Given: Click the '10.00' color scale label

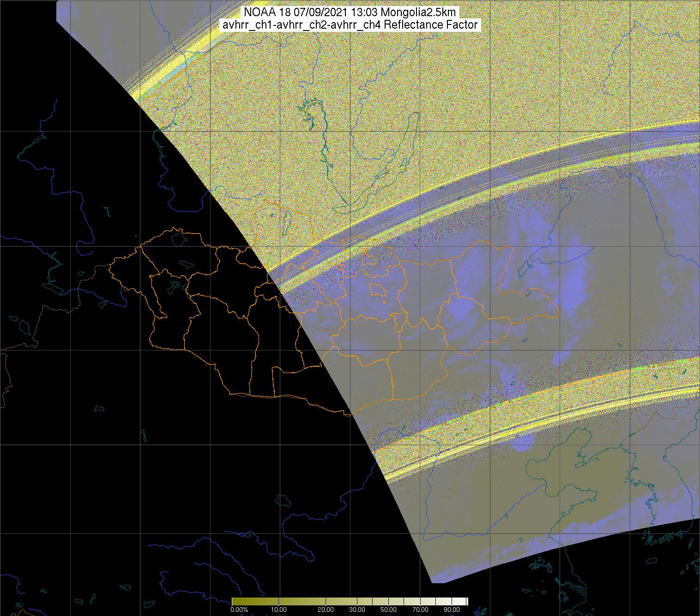Looking at the screenshot, I should [x=280, y=610].
